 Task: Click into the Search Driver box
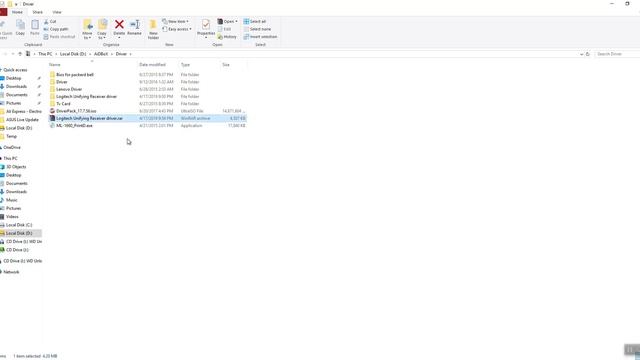[617, 54]
